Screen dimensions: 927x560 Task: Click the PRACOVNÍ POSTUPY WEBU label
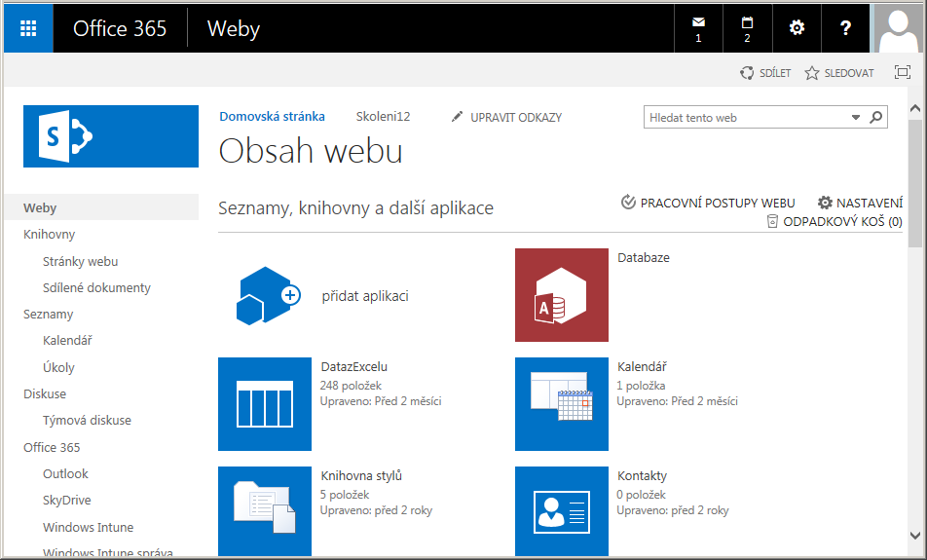(718, 203)
